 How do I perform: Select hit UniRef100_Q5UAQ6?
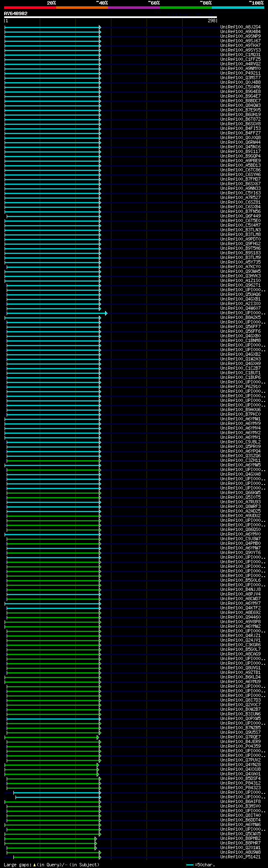[240, 295]
